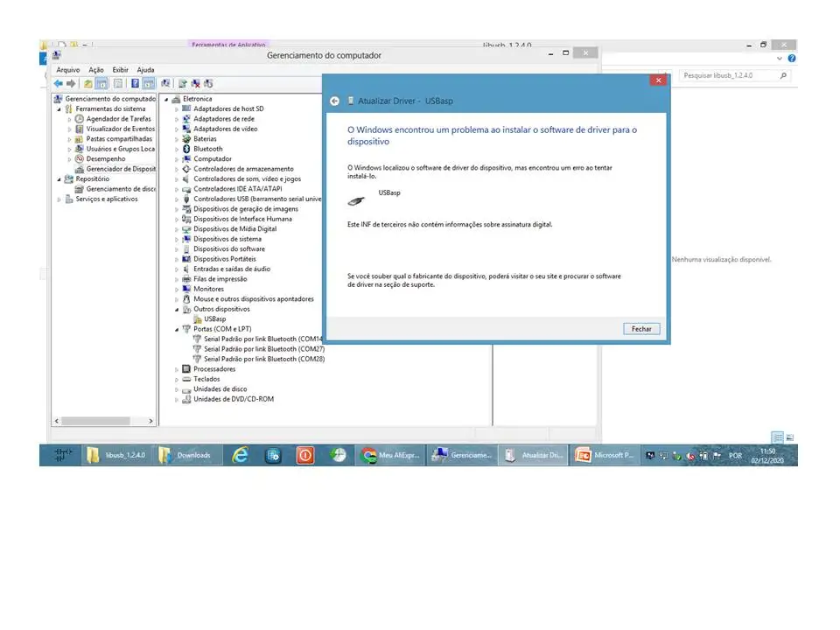Viewport: 840px width, 630px height.
Task: Toggle the show/hide console tree toolbar icon
Action: pyautogui.click(x=101, y=84)
